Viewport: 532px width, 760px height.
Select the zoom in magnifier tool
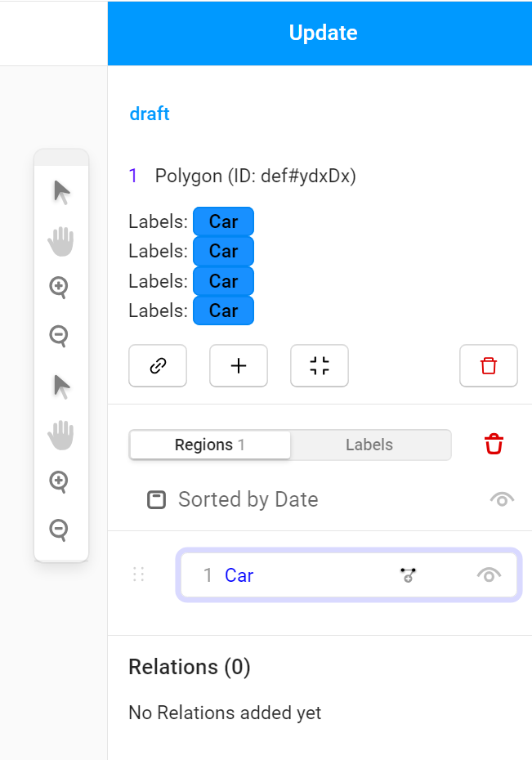click(61, 288)
